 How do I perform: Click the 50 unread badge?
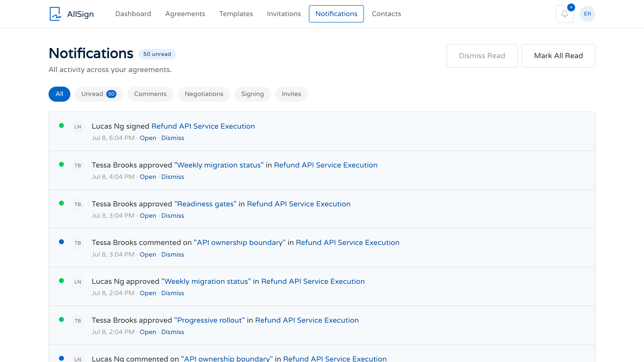pyautogui.click(x=157, y=54)
